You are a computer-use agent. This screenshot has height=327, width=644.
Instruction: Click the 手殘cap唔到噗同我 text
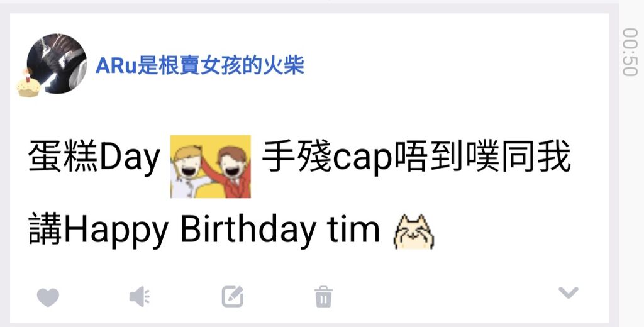[x=416, y=157]
